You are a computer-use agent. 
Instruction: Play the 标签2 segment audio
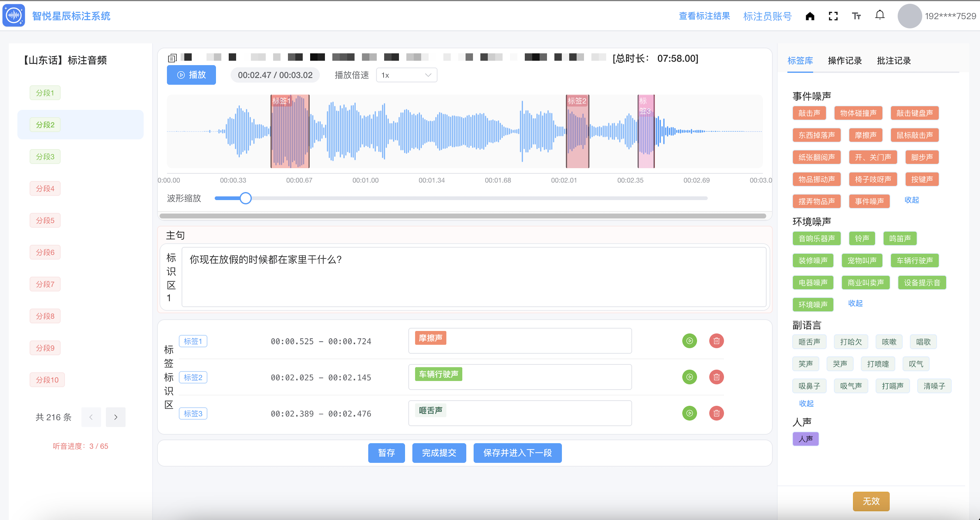tap(689, 377)
